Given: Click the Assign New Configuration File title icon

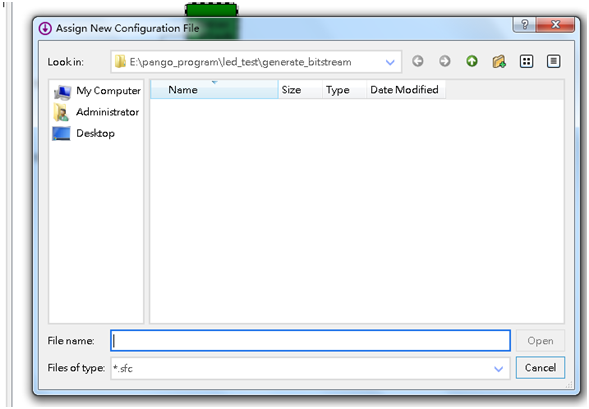Looking at the screenshot, I should (x=45, y=29).
